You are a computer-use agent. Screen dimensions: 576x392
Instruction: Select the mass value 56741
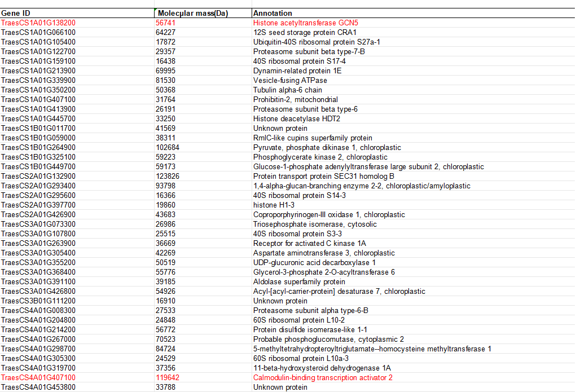tap(166, 23)
